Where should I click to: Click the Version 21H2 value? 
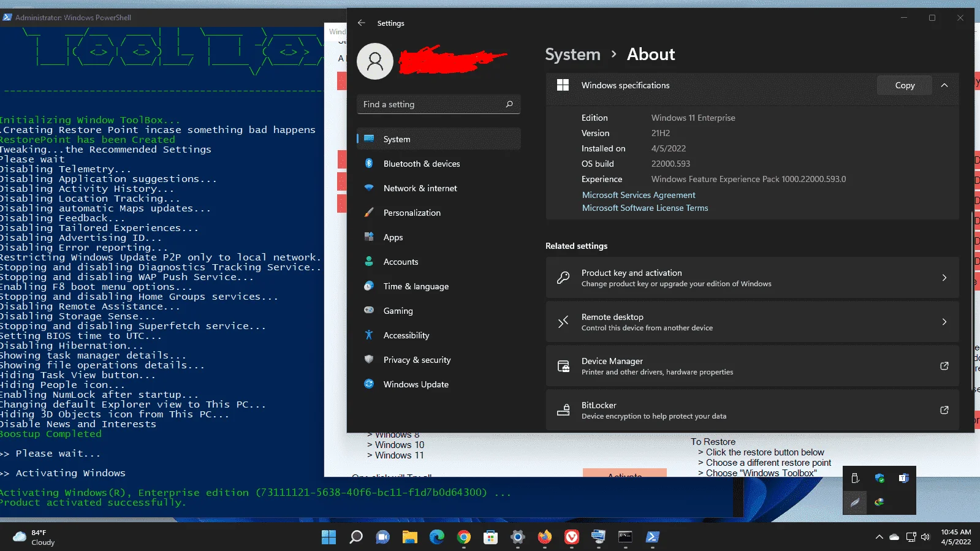[x=661, y=133]
